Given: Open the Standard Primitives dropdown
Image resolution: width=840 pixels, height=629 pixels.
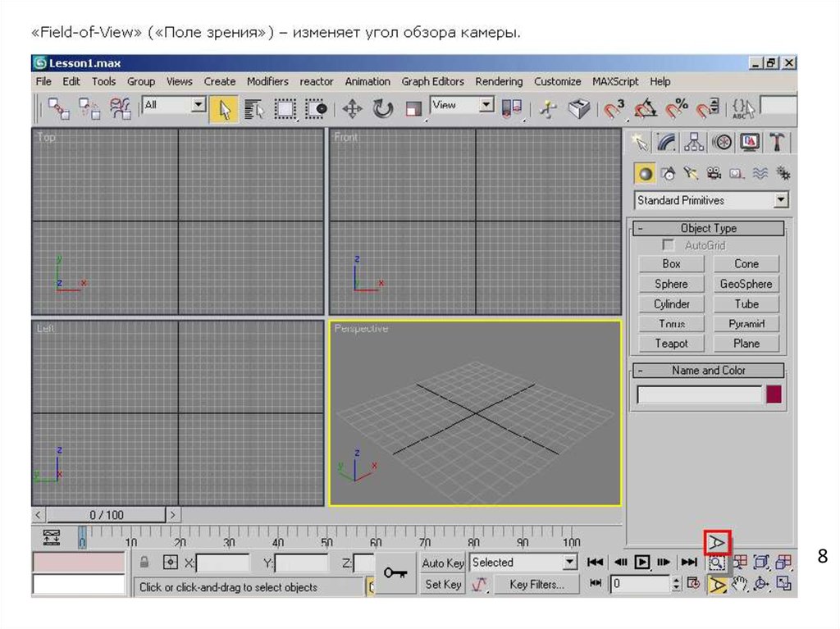Looking at the screenshot, I should coord(780,200).
